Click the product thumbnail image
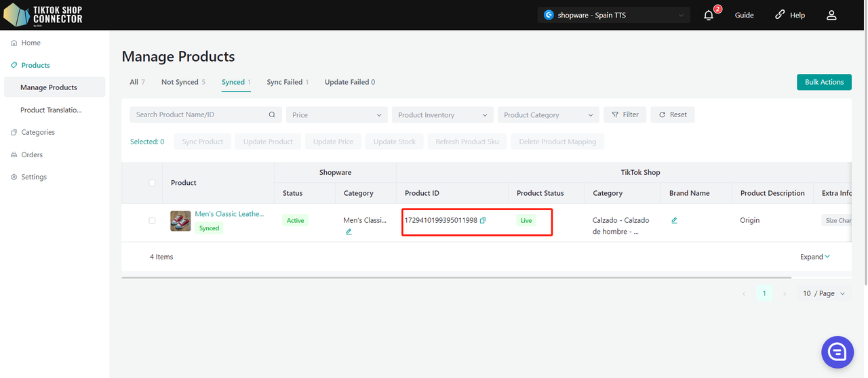 click(180, 221)
